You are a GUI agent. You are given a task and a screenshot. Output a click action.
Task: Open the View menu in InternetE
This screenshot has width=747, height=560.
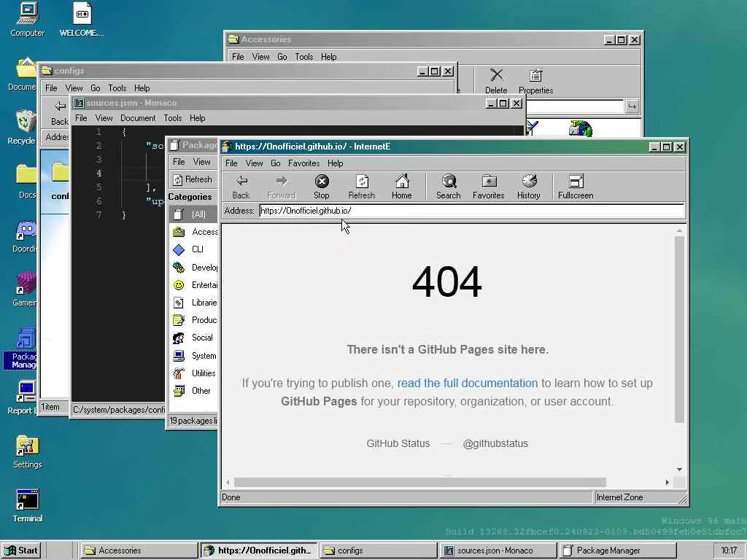click(x=254, y=163)
